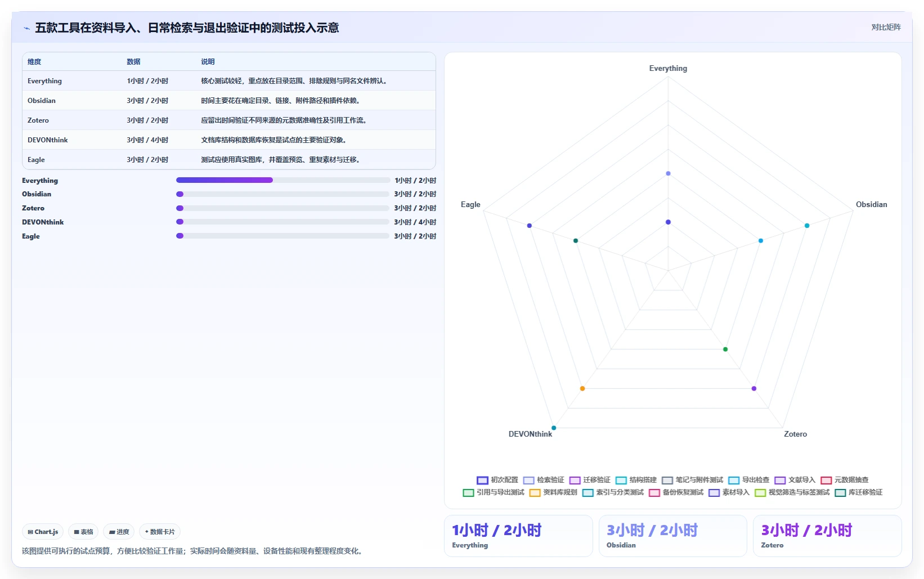Toggle 迁移验证 legend series
The height and width of the screenshot is (579, 924).
pyautogui.click(x=590, y=480)
